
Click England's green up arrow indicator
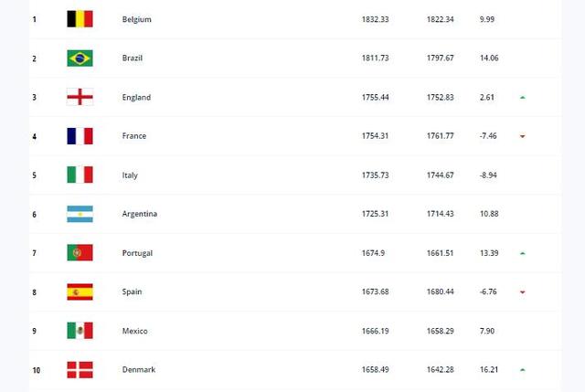tap(523, 98)
